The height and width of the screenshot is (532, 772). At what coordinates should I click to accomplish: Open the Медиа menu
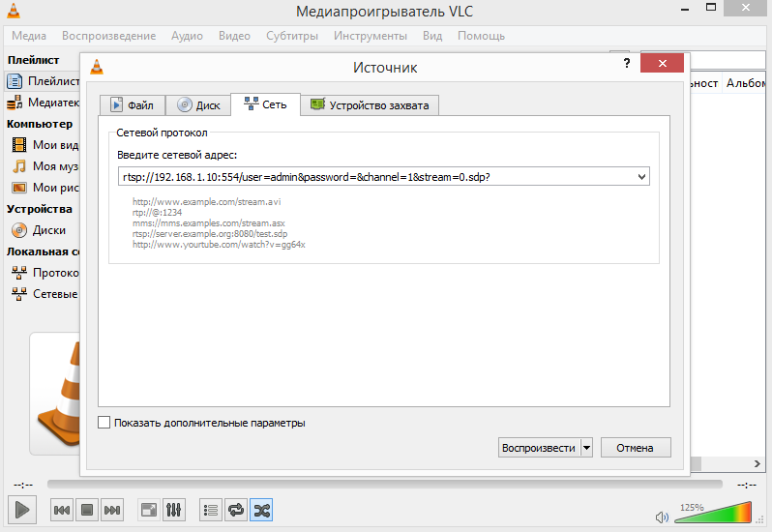[29, 36]
